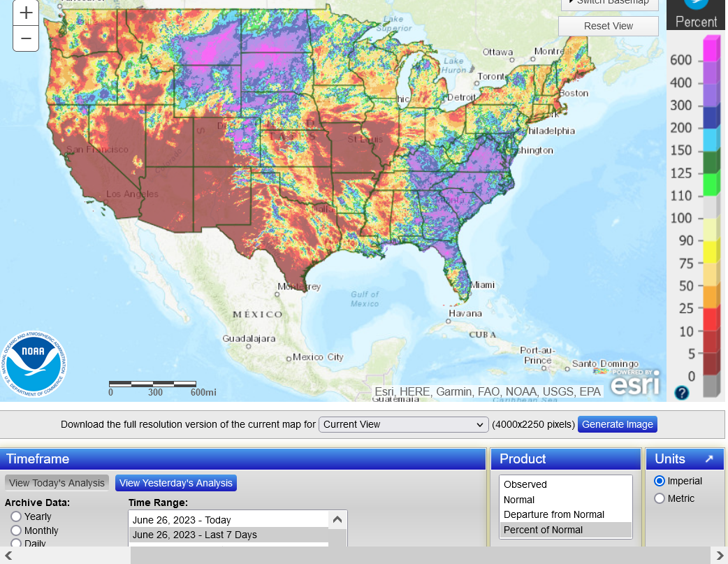728x564 pixels.
Task: Select the Monthly archive data option
Action: click(16, 530)
